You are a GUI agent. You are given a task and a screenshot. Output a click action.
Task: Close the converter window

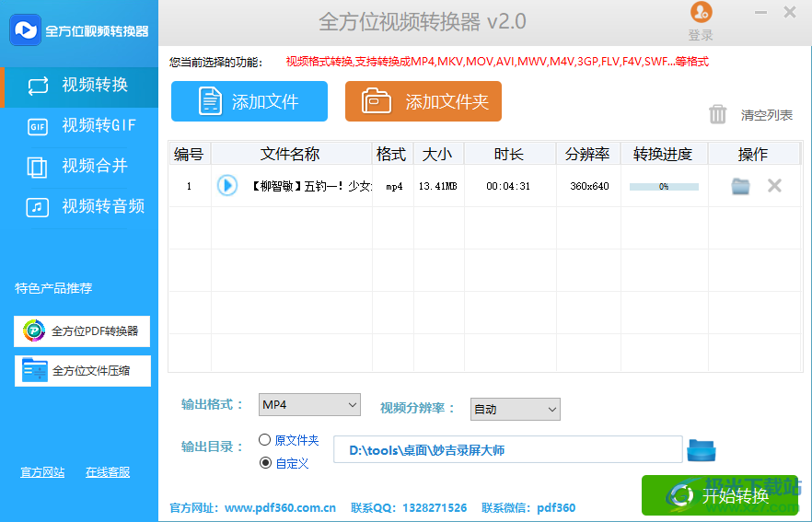pos(790,12)
